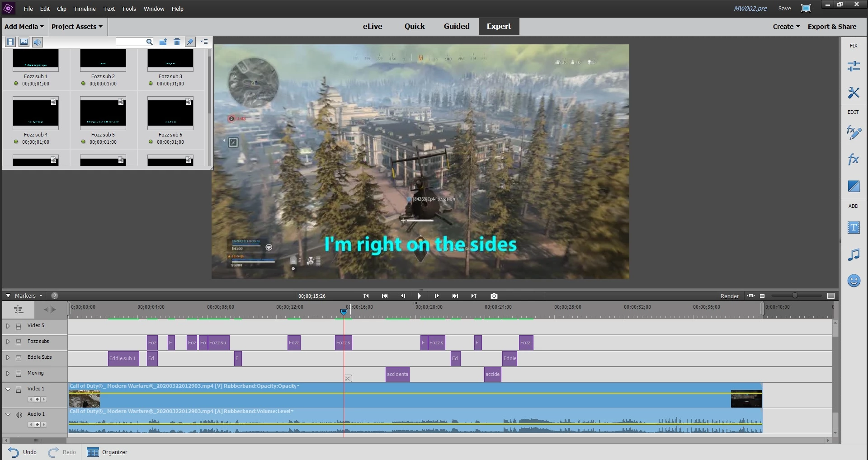Mute the Audio 1 track speaker
This screenshot has height=460, width=868.
[19, 415]
